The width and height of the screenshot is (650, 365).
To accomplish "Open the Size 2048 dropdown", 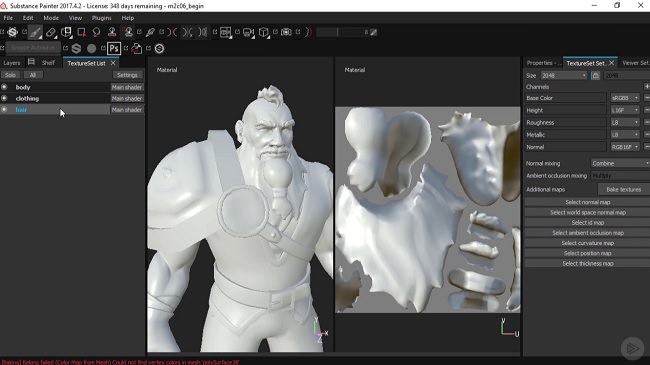I will tap(564, 75).
